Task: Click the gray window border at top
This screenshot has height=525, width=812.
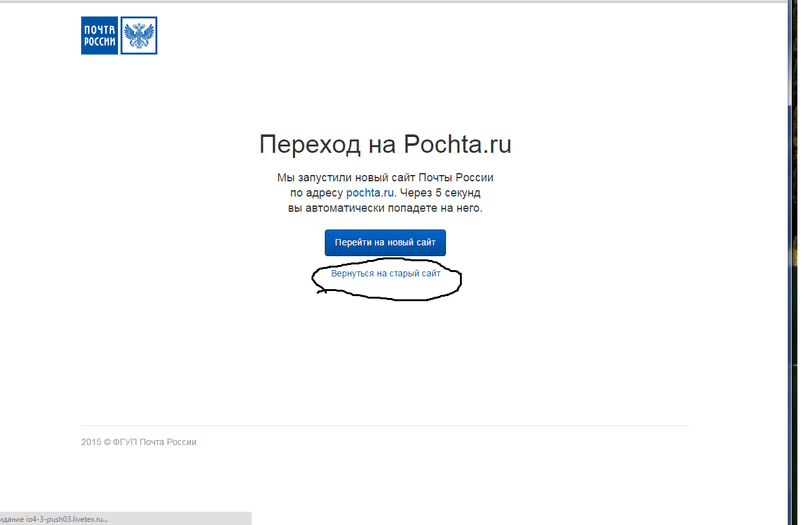Action: click(x=381, y=1)
